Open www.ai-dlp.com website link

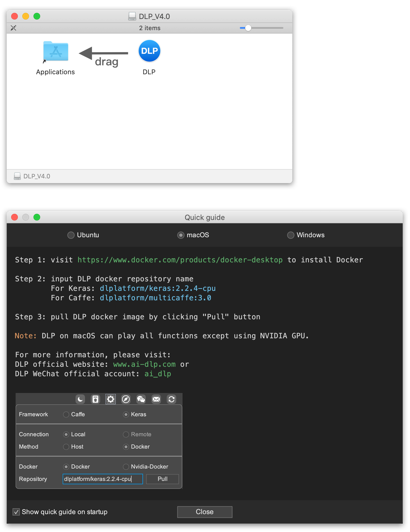pos(144,364)
